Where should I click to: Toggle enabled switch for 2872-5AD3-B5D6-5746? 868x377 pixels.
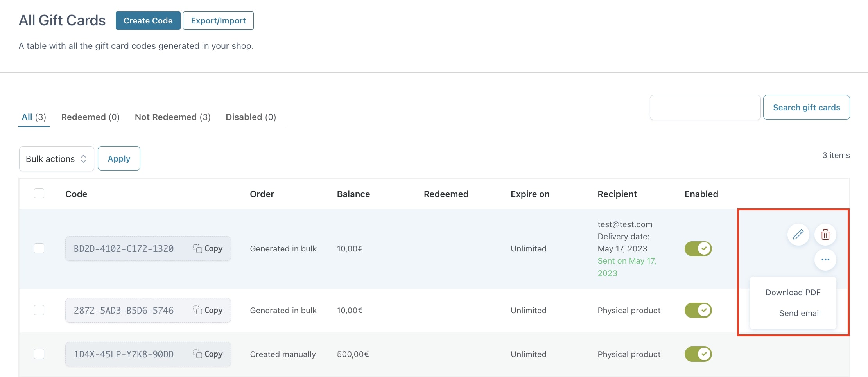tap(698, 311)
